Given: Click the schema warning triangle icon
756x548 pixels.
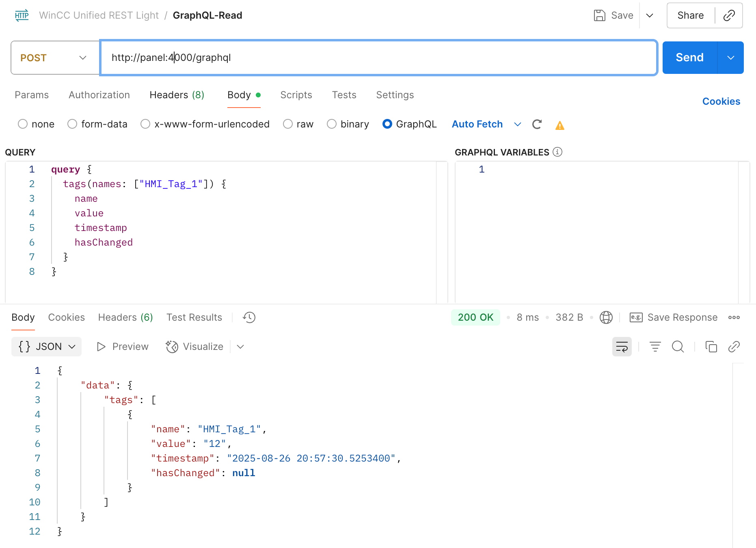Looking at the screenshot, I should pyautogui.click(x=560, y=125).
